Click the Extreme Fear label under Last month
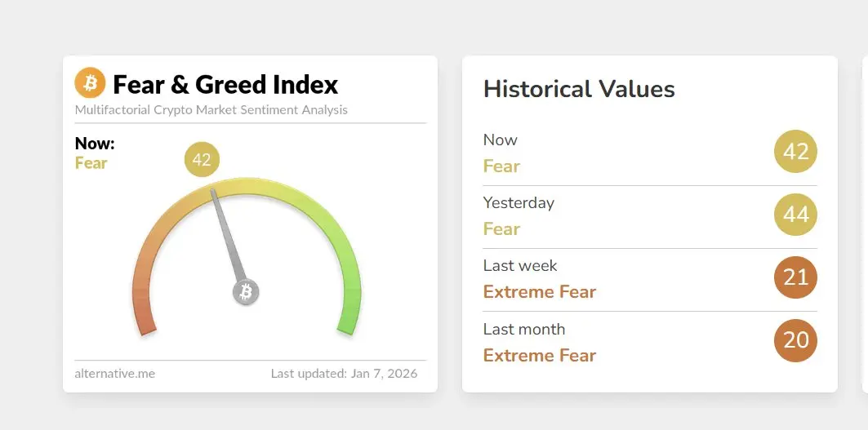Image resolution: width=868 pixels, height=430 pixels. coord(539,355)
